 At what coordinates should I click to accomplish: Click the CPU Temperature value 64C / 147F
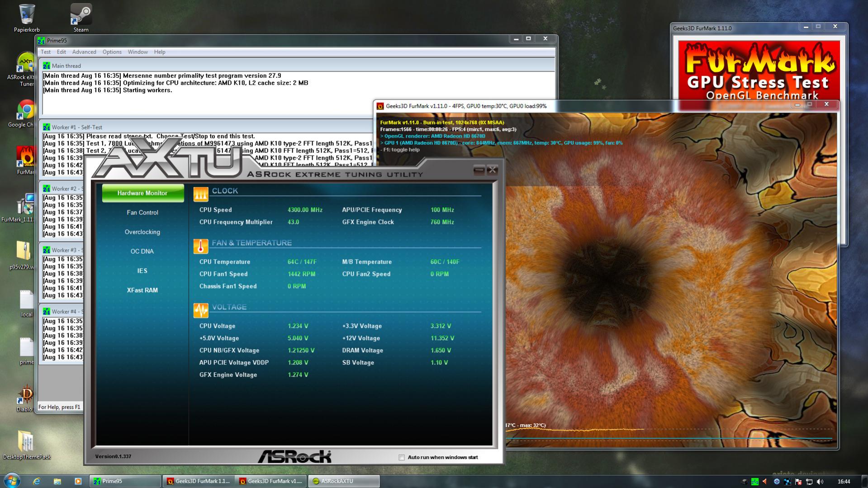tap(302, 262)
